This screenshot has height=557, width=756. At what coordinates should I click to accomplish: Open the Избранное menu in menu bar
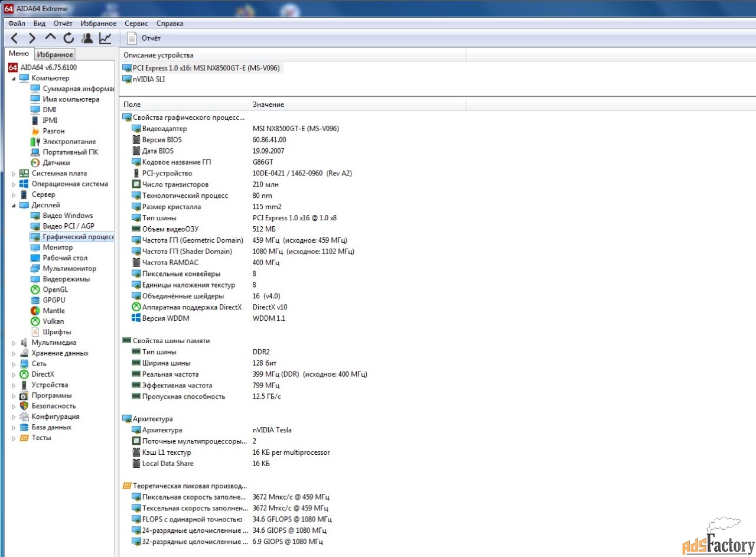click(98, 24)
